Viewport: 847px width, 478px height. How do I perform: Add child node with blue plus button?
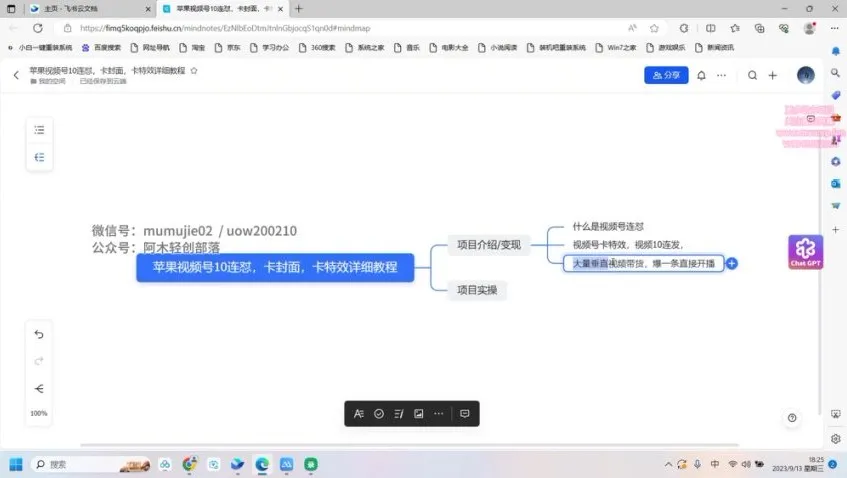point(732,264)
